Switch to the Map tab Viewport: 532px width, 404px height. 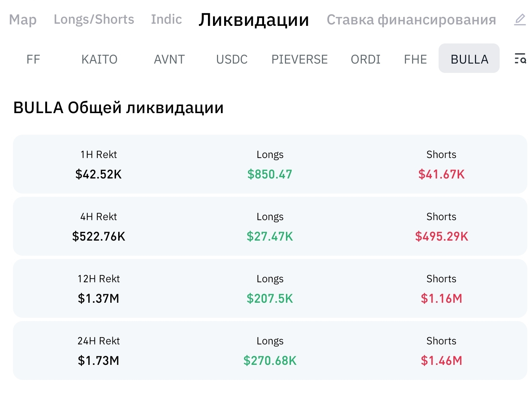[23, 19]
